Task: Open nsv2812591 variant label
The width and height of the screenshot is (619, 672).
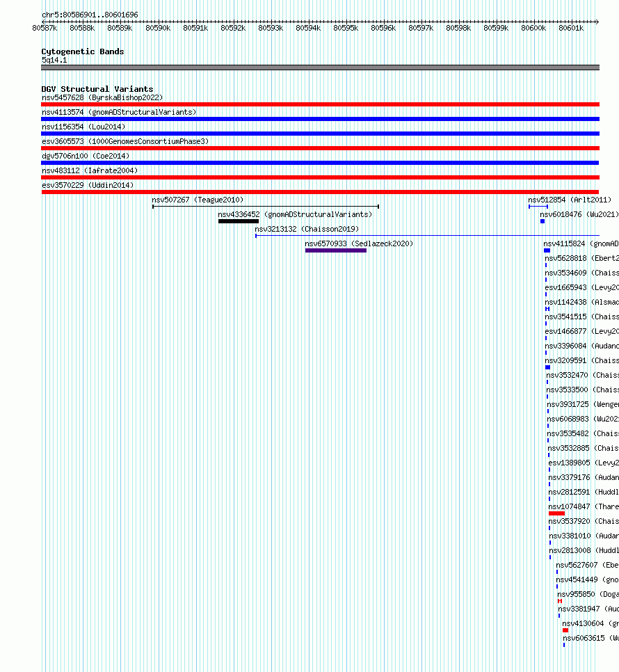Action: point(584,491)
